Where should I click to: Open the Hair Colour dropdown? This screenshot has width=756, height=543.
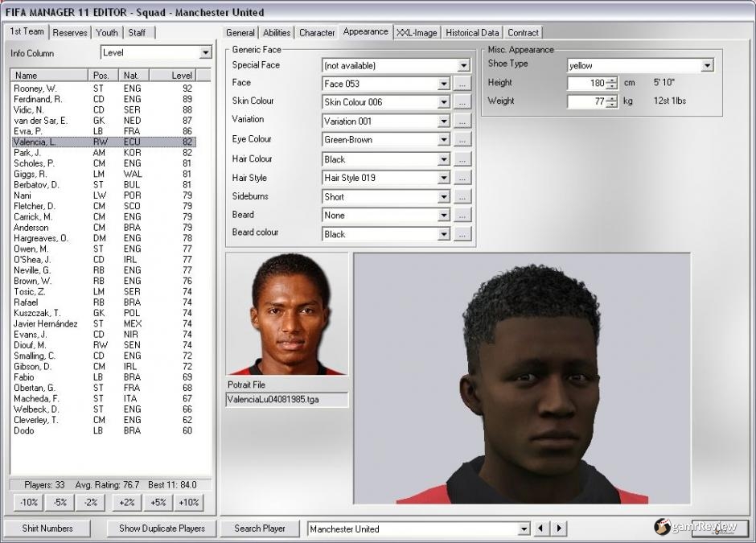point(444,159)
